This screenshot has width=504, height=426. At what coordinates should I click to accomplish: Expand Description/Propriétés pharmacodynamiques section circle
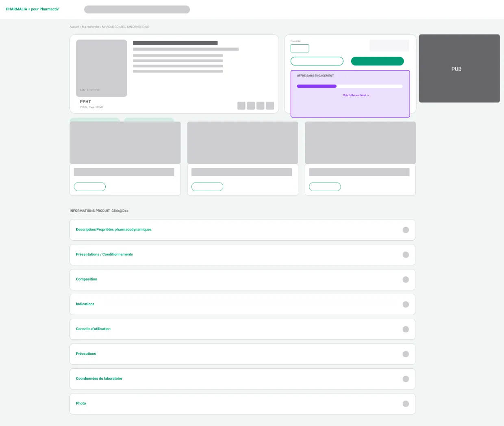coord(406,230)
